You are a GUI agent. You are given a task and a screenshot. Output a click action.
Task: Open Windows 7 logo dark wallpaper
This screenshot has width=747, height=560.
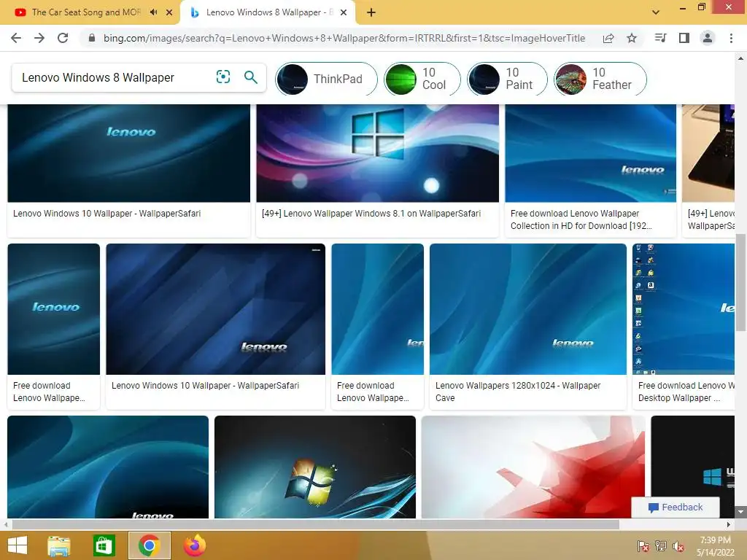315,467
